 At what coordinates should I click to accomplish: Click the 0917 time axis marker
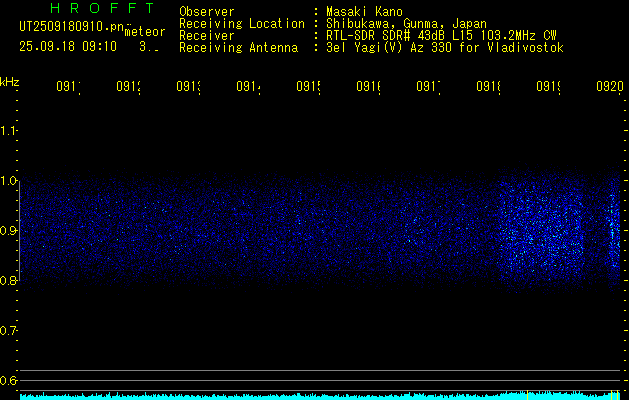[x=428, y=87]
